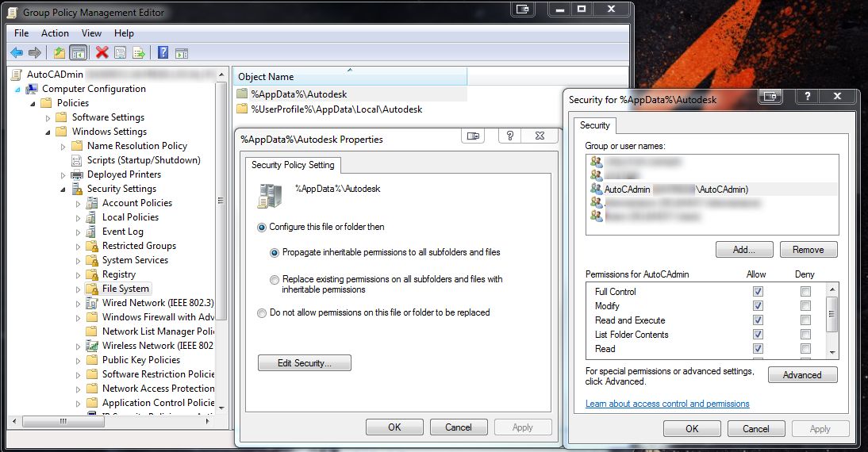Click the Wired Network policy icon

92,303
